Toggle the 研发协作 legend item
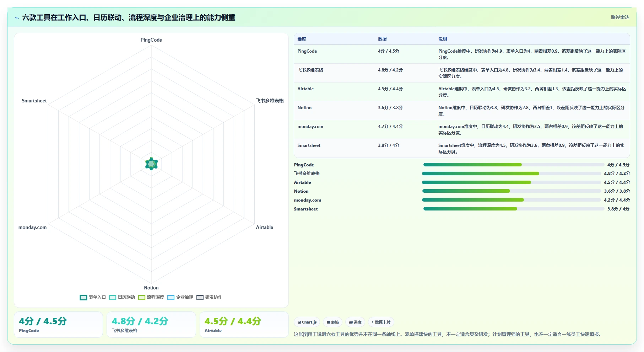The width and height of the screenshot is (644, 352). coord(210,298)
